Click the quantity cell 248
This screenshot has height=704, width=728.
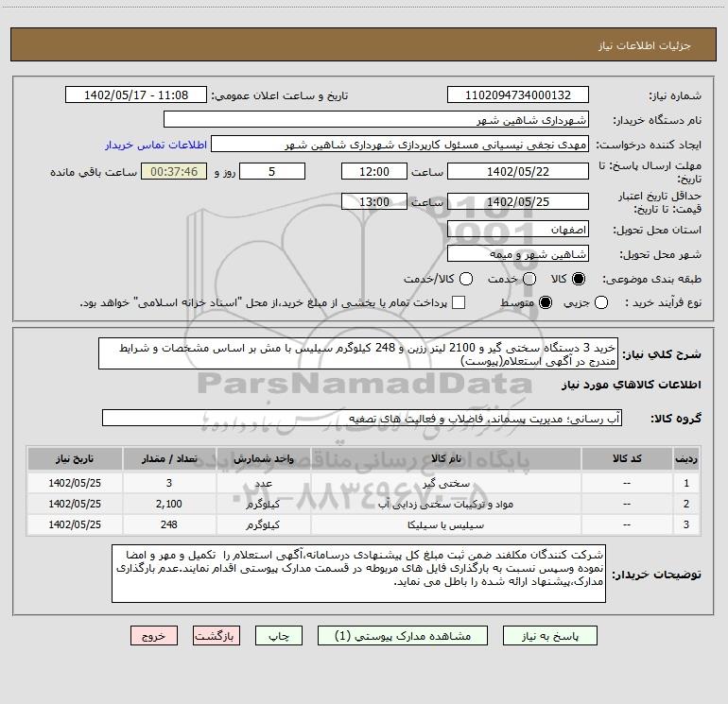pyautogui.click(x=169, y=524)
